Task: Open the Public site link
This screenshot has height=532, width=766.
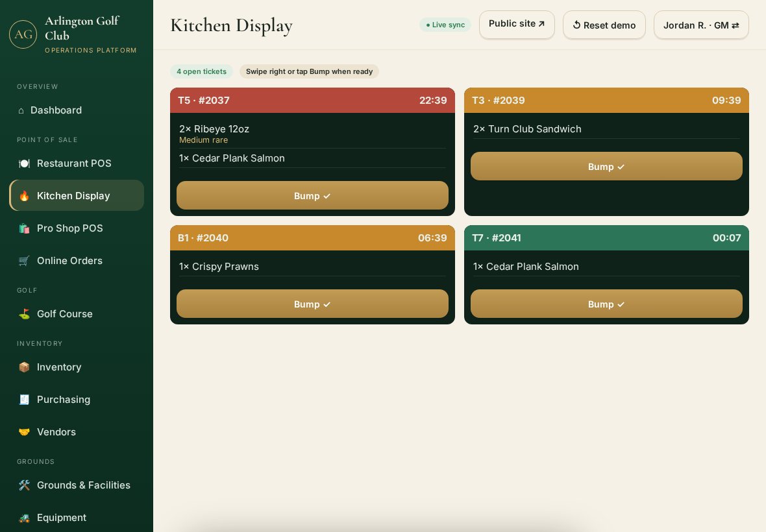Action: [x=517, y=25]
